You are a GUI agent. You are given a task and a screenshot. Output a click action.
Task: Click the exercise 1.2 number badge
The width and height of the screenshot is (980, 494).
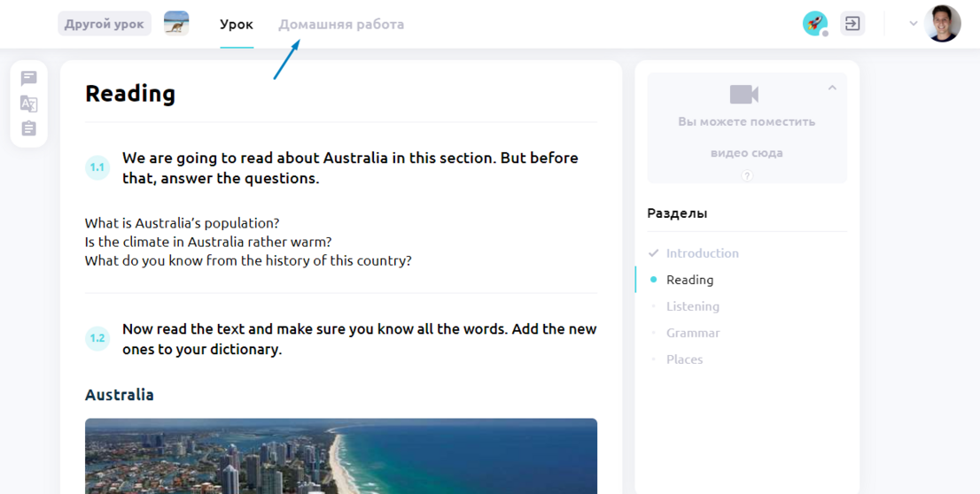pyautogui.click(x=97, y=338)
